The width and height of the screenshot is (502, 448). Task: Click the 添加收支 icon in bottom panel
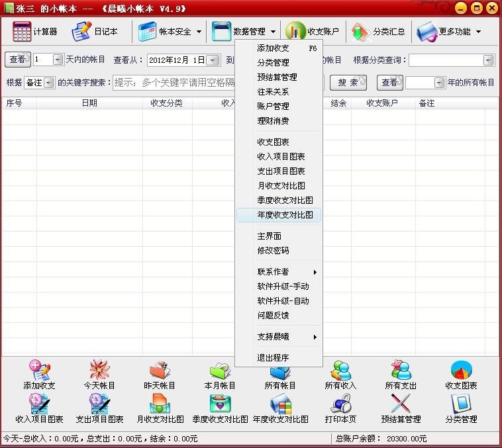(x=39, y=375)
